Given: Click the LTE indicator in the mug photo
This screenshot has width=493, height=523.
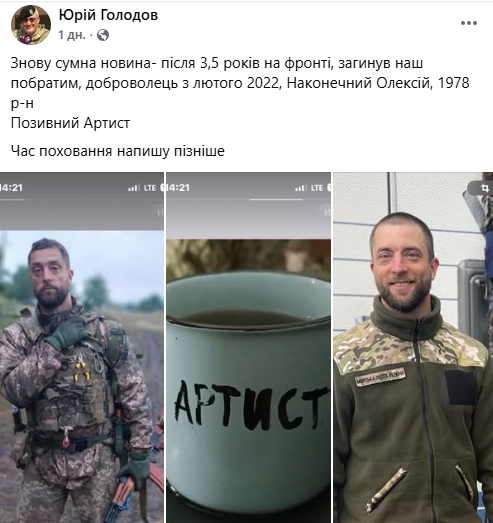Looking at the screenshot, I should pos(317,188).
